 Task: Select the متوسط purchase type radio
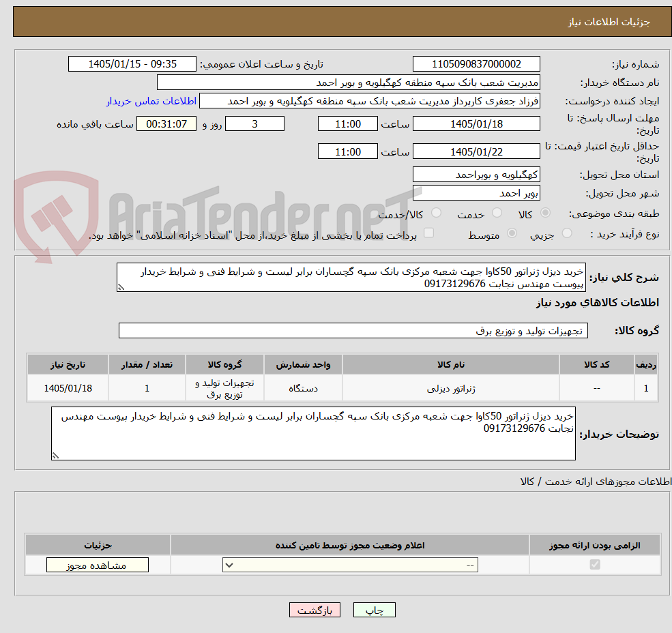[512, 233]
